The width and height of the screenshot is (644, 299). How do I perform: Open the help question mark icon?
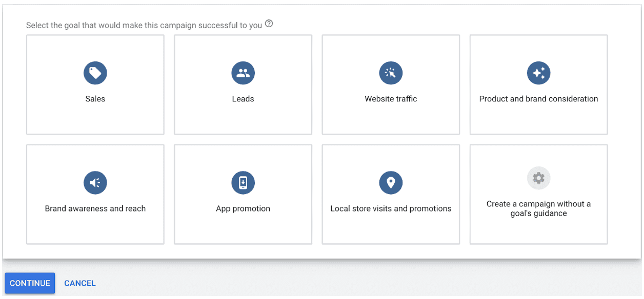pos(269,24)
